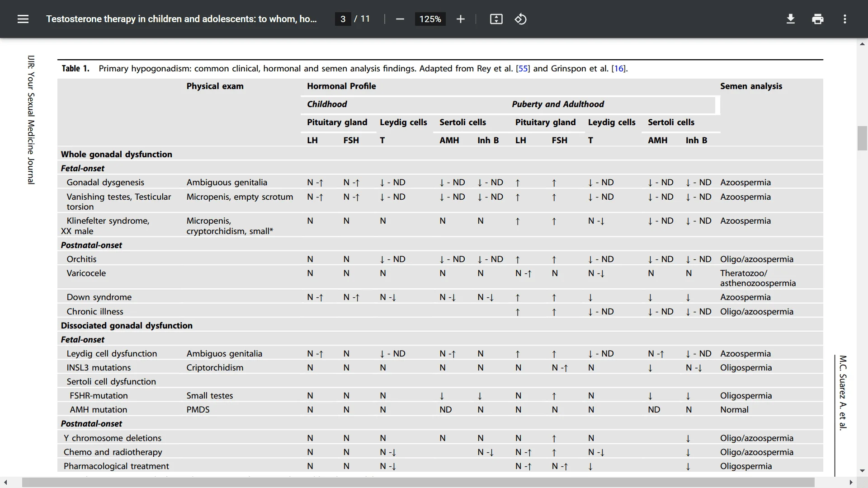Image resolution: width=868 pixels, height=488 pixels.
Task: Click 'Ambiguos genitalia' in Leydig row
Action: point(224,353)
